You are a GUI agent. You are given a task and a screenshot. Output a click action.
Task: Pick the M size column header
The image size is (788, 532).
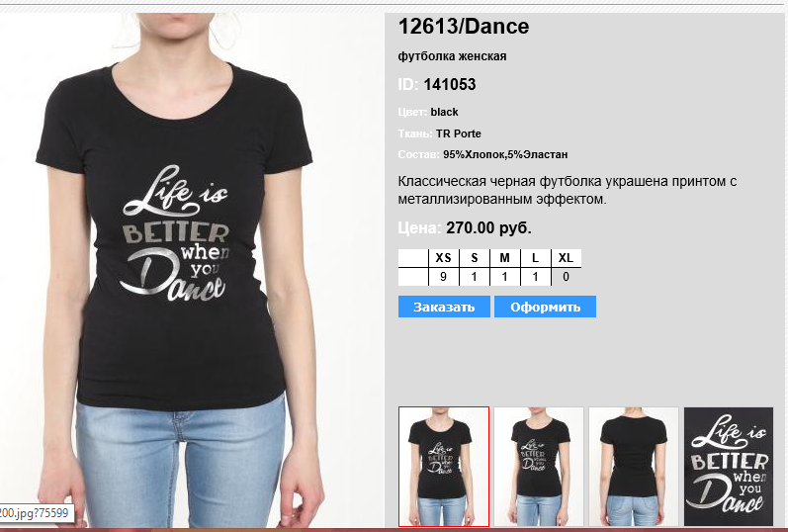(x=504, y=258)
